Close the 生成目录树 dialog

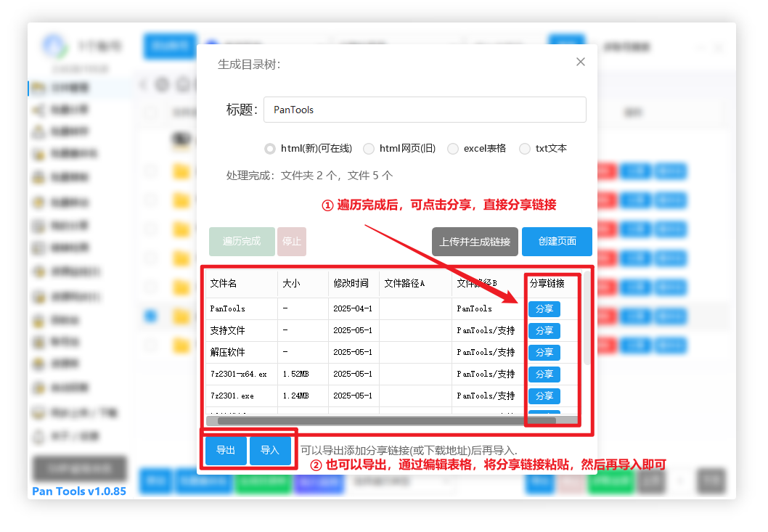pyautogui.click(x=580, y=62)
